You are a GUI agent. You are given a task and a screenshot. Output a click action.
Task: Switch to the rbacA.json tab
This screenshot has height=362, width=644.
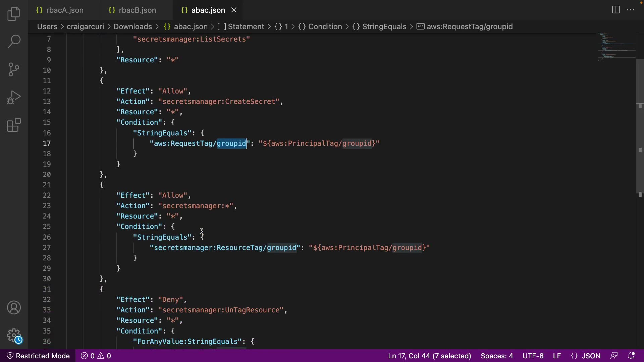coord(65,10)
